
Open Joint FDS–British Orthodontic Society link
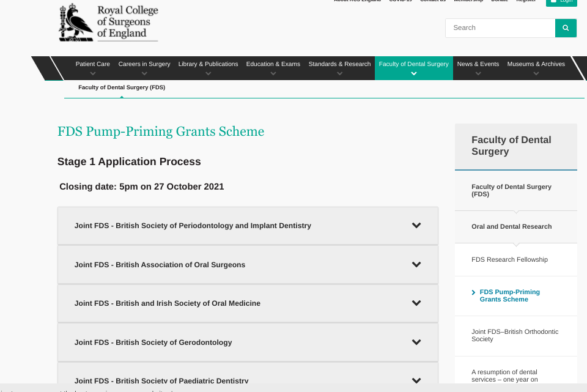click(x=515, y=335)
